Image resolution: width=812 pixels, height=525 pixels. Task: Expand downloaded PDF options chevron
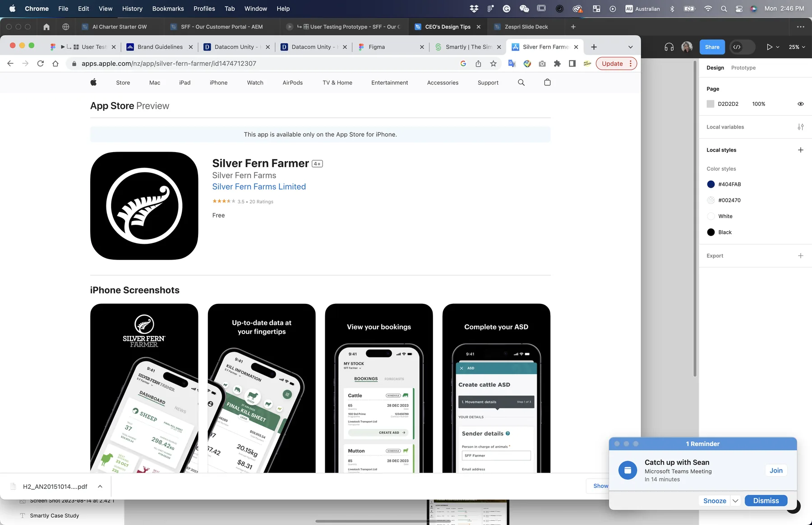[100, 487]
